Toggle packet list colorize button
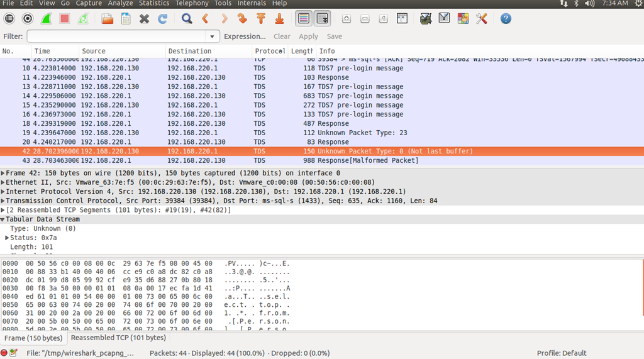The image size is (644, 359). pos(304,19)
